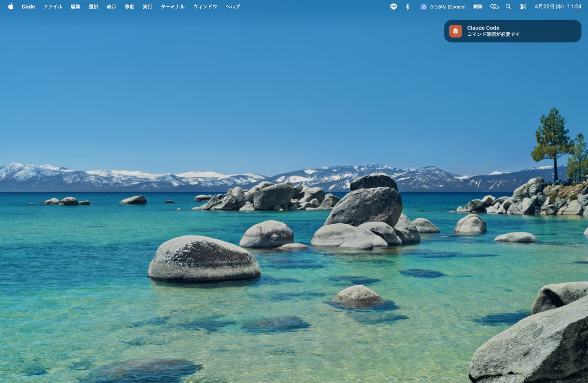Click the Claude Code bell icon
This screenshot has height=383, width=588.
pos(456,31)
